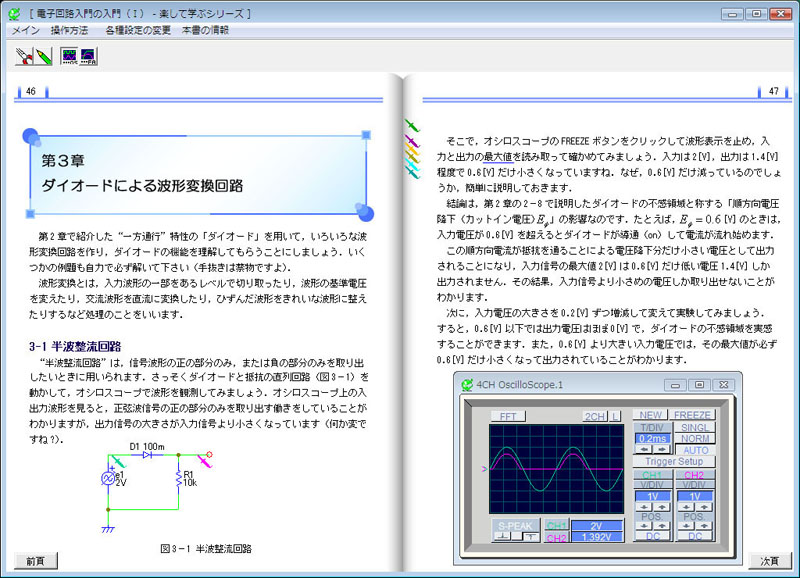
Task: Move CH2 POS. down
Action: click(687, 525)
